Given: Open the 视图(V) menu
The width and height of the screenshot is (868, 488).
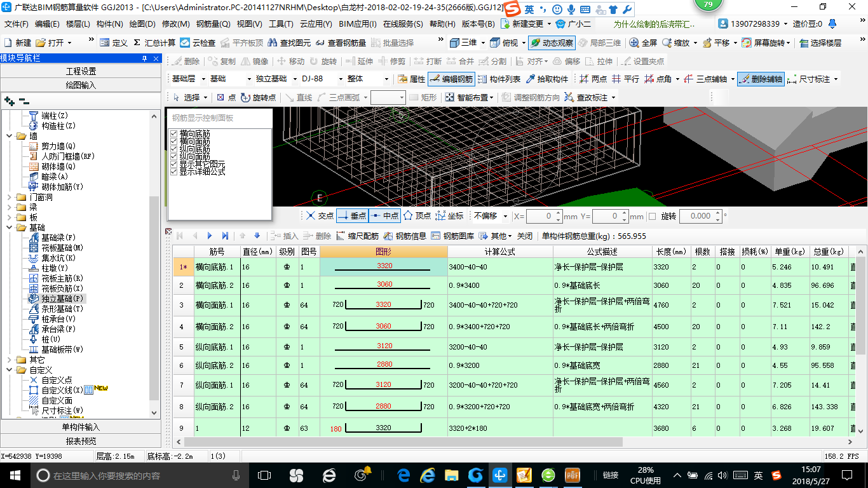Looking at the screenshot, I should [249, 24].
